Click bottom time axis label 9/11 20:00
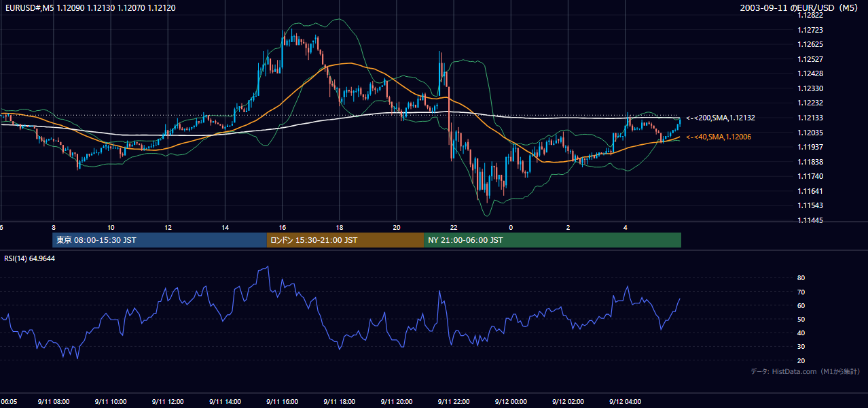Viewport: 868px width, 408px height. [x=397, y=402]
